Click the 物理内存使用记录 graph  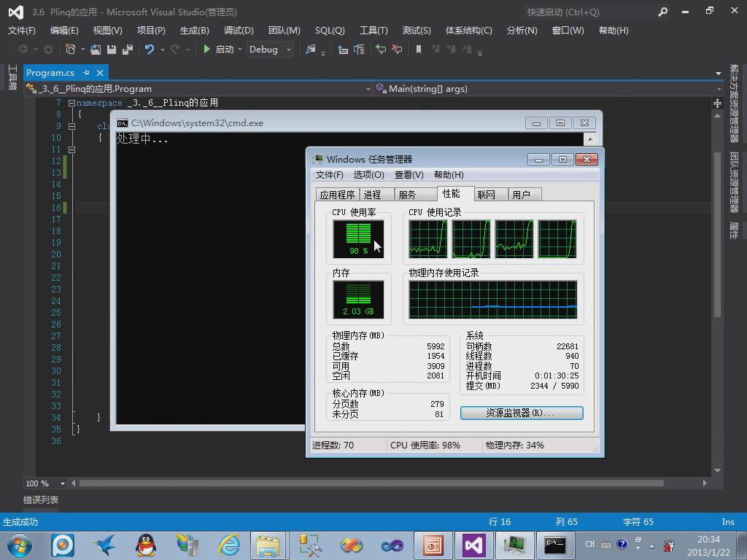coord(493,300)
